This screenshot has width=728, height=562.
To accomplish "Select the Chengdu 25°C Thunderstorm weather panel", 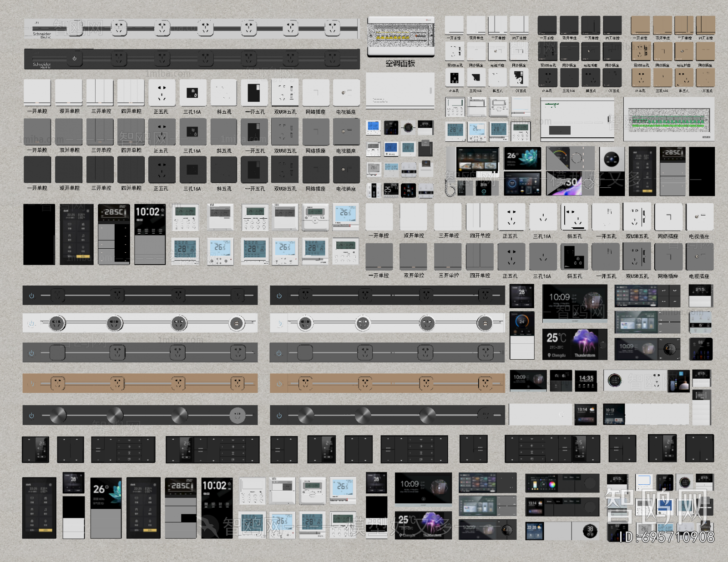I will 575,344.
